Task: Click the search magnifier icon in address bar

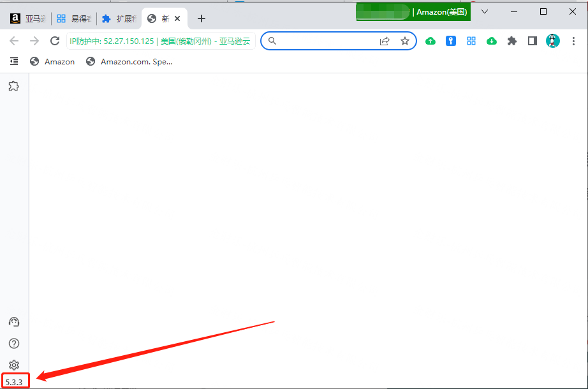Action: (272, 41)
